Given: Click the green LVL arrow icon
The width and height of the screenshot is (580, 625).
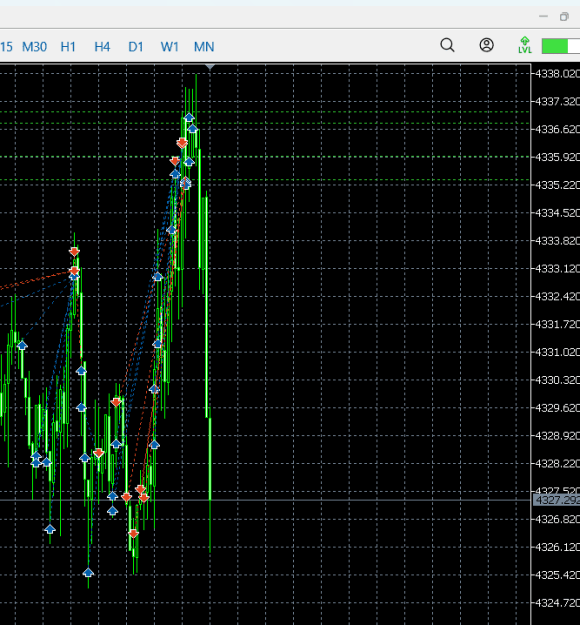Looking at the screenshot, I should click(525, 45).
